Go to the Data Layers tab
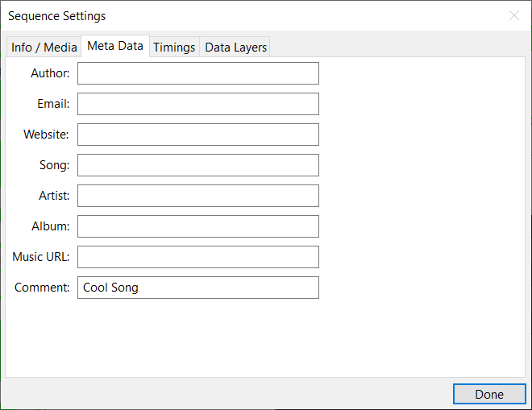532x410 pixels. [x=235, y=48]
